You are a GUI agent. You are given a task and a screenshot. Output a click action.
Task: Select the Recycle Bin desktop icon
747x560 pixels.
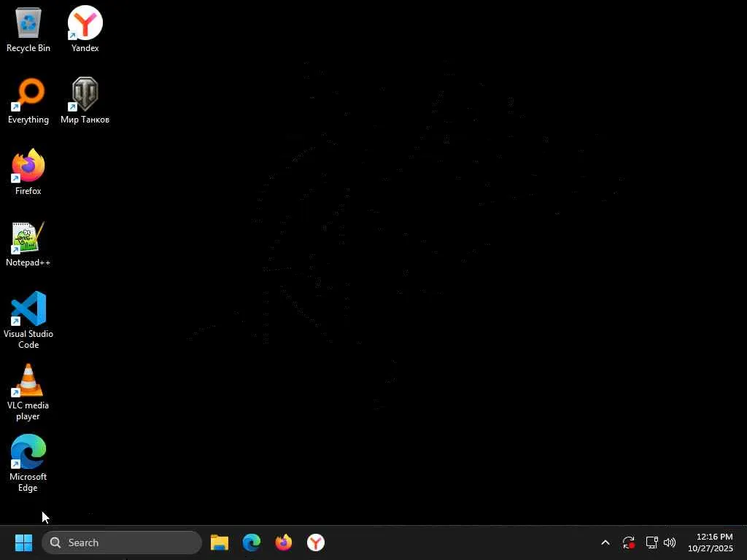coord(28,29)
